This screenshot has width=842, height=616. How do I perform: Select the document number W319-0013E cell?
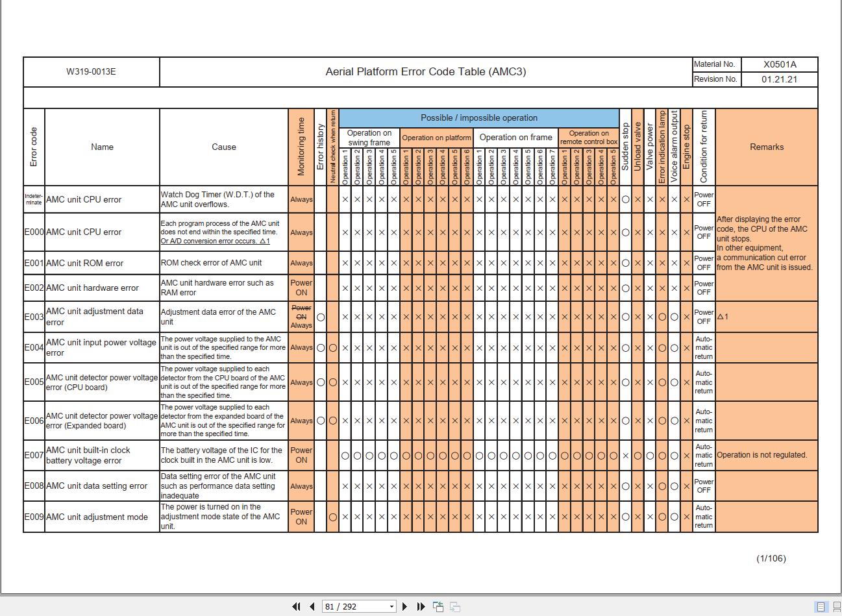(91, 71)
